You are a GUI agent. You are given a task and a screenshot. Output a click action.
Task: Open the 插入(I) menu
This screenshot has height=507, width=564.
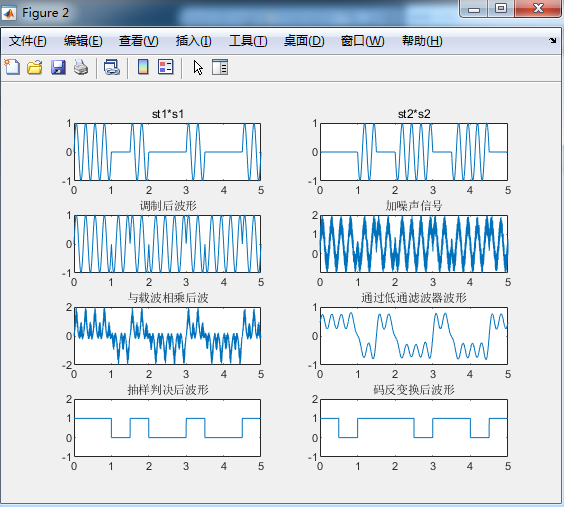point(194,41)
